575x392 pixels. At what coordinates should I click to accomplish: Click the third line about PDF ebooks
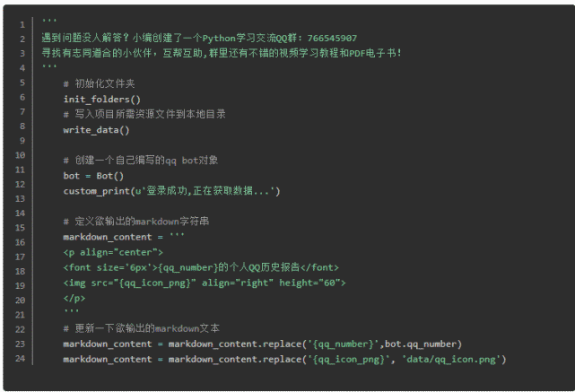pos(222,53)
